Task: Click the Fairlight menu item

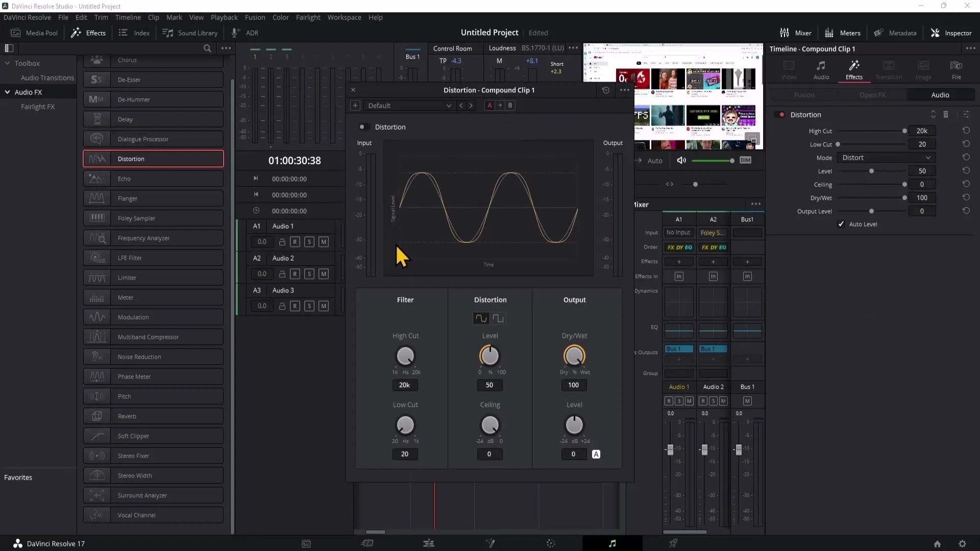Action: (x=308, y=17)
